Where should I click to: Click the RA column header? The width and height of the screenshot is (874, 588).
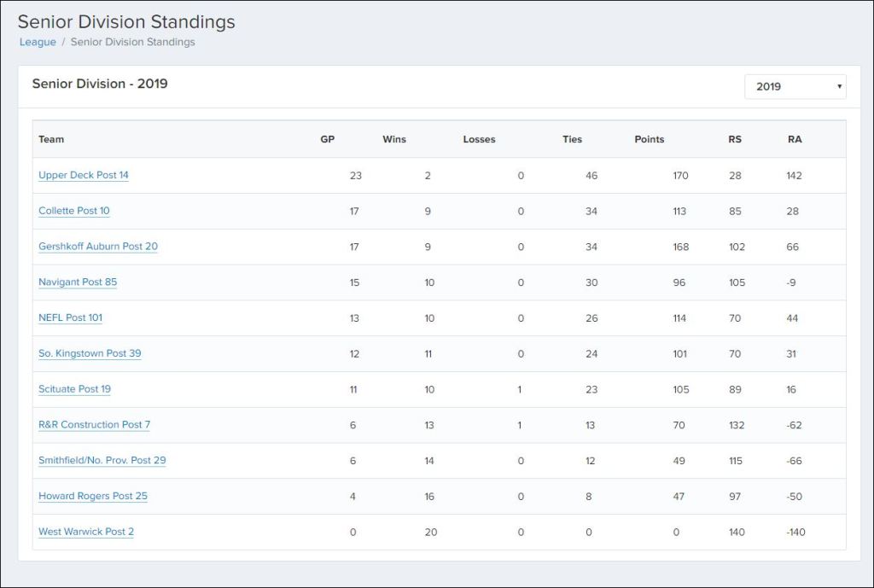click(x=795, y=139)
